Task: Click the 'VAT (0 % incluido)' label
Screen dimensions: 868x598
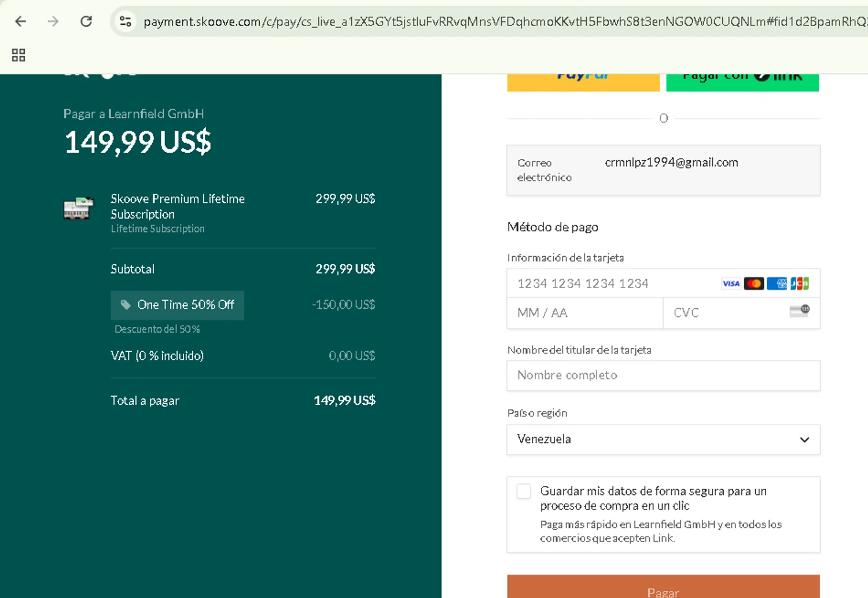Action: pyautogui.click(x=157, y=356)
